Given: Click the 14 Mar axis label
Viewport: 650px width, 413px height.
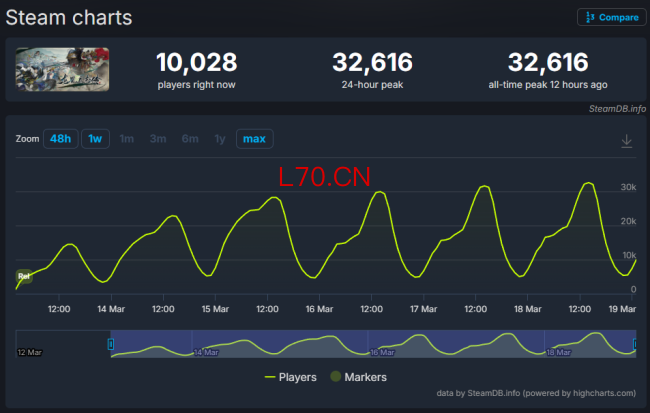Looking at the screenshot, I should point(111,309).
